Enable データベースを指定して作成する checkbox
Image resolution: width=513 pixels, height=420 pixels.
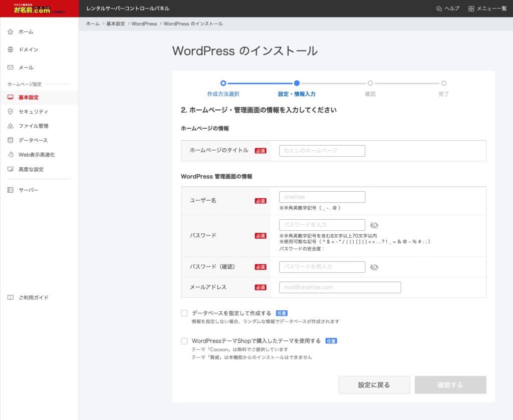[184, 313]
